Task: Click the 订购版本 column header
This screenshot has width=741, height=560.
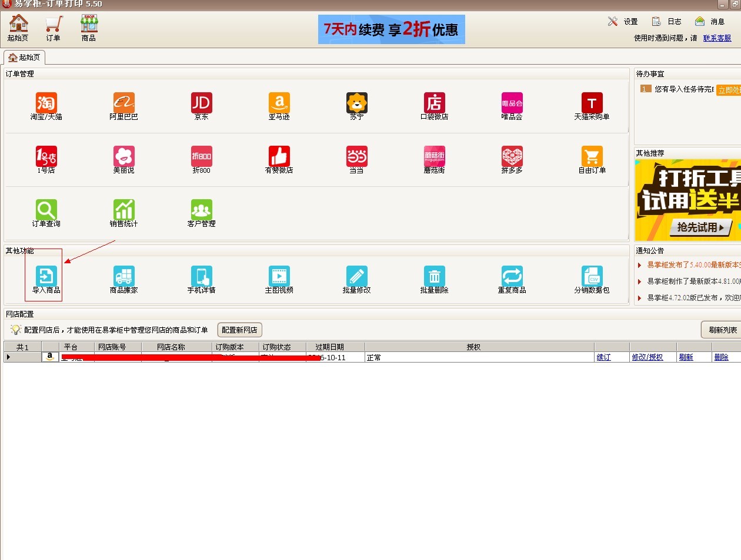Action: [235, 347]
